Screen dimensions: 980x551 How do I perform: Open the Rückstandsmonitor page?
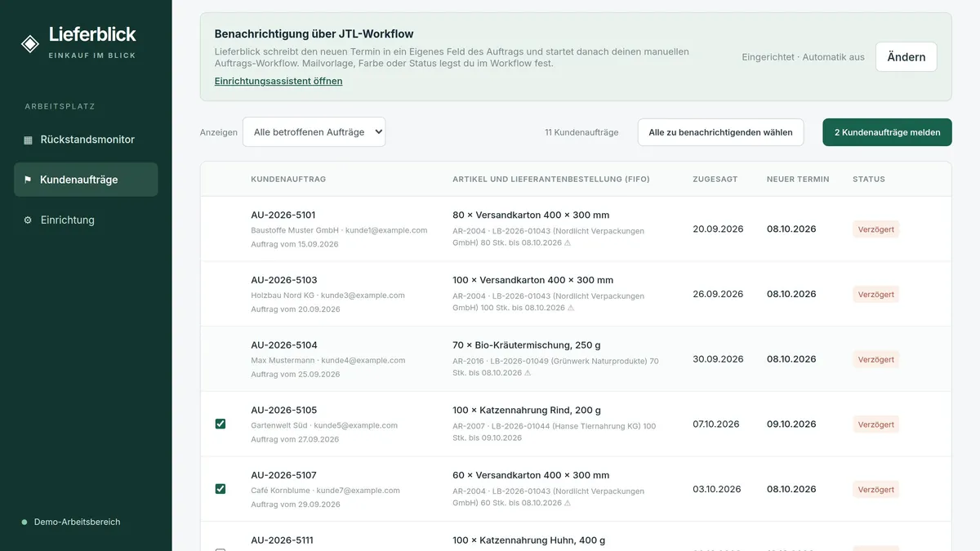[86, 140]
